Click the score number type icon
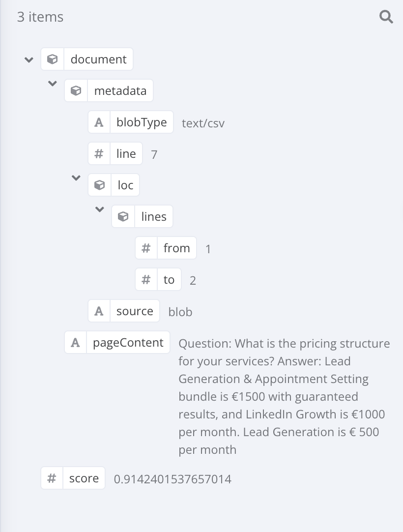 tap(52, 478)
